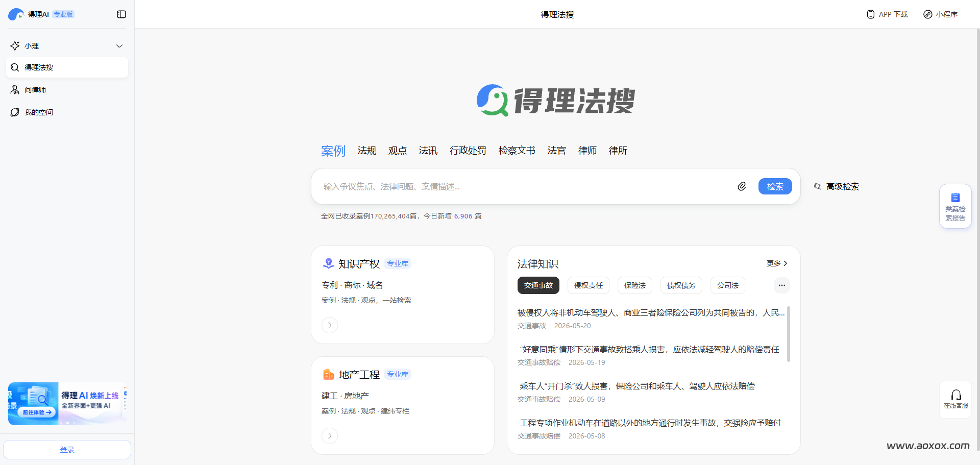
Task: Select the 保险法 topic chip
Action: (x=635, y=285)
